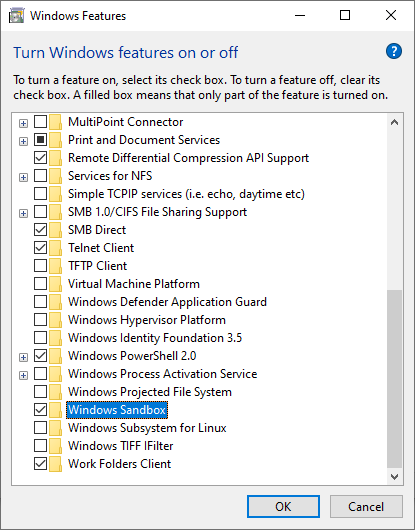Select the Windows Identity Foundation 3.5 label
This screenshot has height=530, width=415.
(x=155, y=338)
